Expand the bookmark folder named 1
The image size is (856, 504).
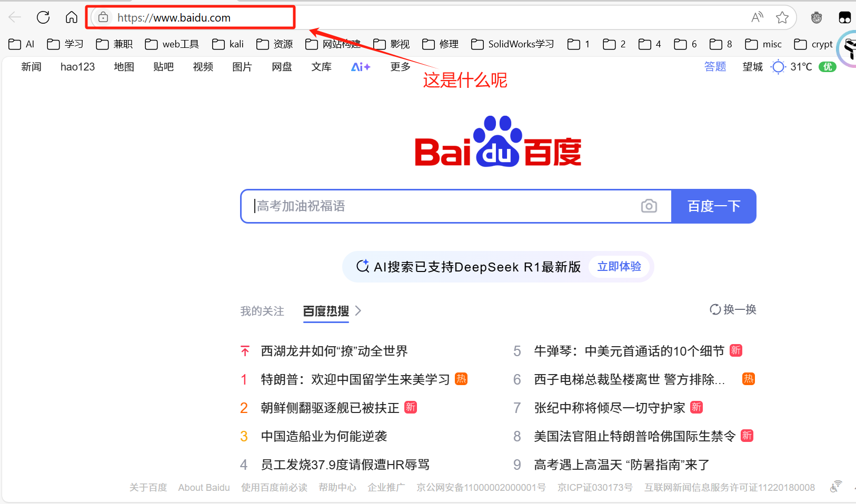point(579,44)
